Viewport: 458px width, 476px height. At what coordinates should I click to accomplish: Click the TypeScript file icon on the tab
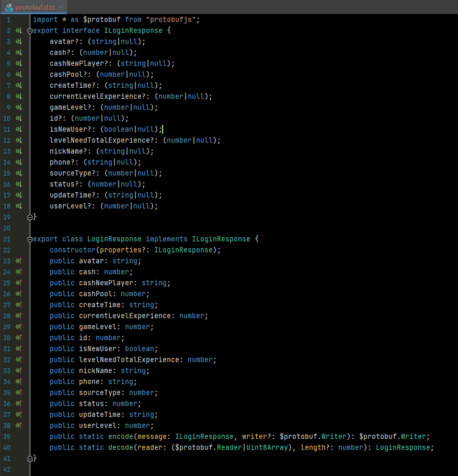pyautogui.click(x=9, y=7)
